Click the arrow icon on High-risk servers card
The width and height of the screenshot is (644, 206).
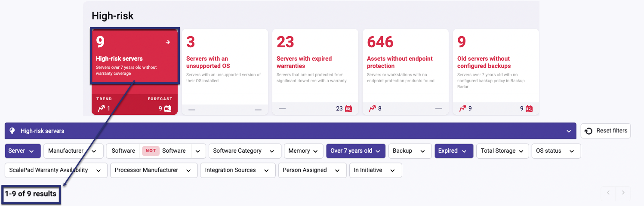(x=168, y=42)
